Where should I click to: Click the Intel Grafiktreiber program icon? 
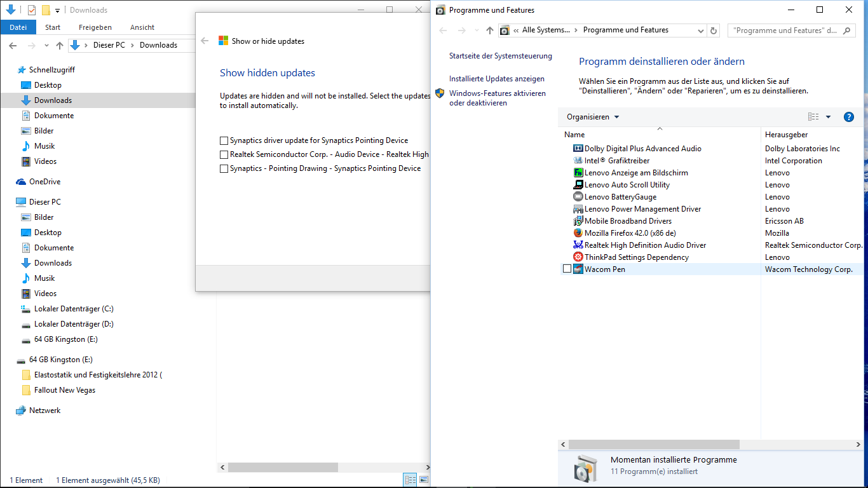[x=578, y=161]
